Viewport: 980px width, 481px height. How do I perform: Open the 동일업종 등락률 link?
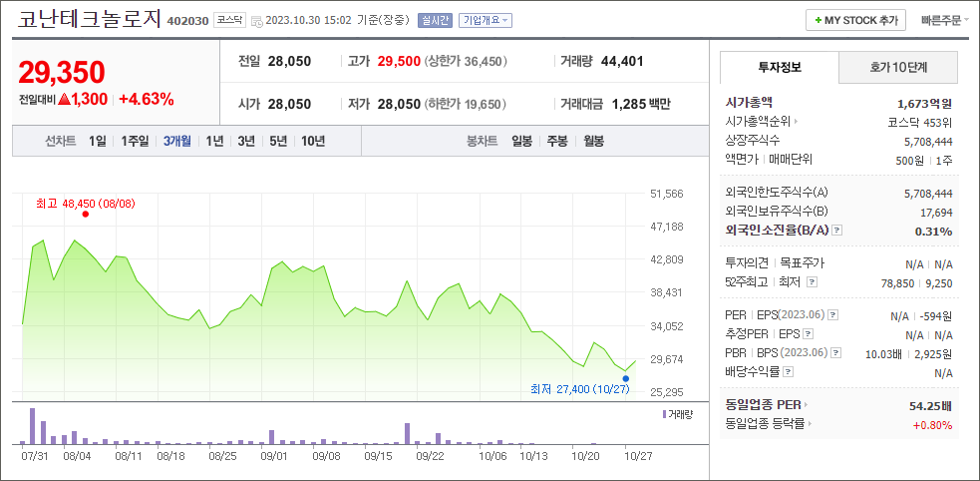(x=765, y=424)
